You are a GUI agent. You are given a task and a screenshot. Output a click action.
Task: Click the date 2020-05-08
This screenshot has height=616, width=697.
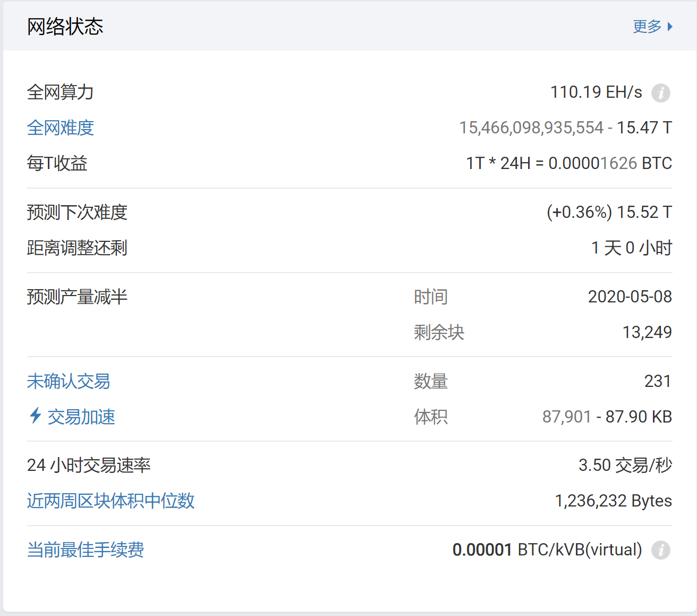(630, 297)
